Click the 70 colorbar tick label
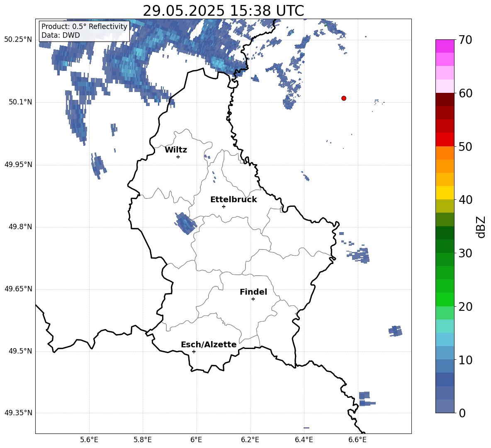This screenshot has height=448, width=491. click(465, 40)
